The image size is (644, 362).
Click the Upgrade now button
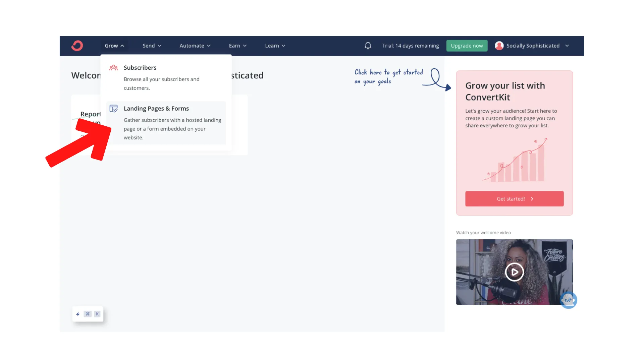pyautogui.click(x=467, y=46)
